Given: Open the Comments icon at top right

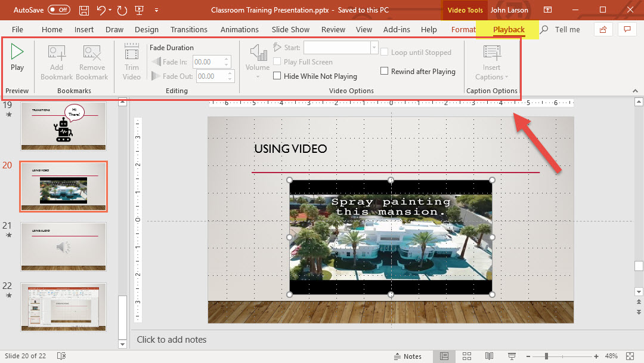Looking at the screenshot, I should tap(626, 29).
